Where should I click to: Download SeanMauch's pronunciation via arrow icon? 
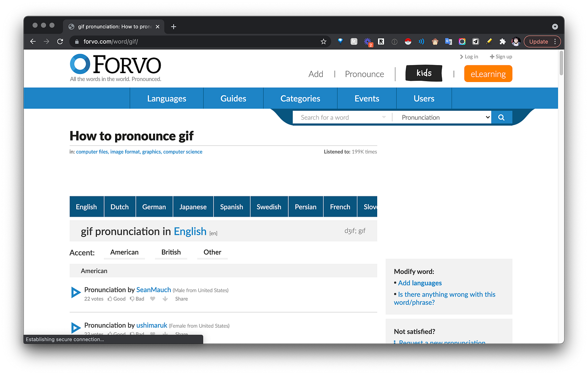pos(165,299)
